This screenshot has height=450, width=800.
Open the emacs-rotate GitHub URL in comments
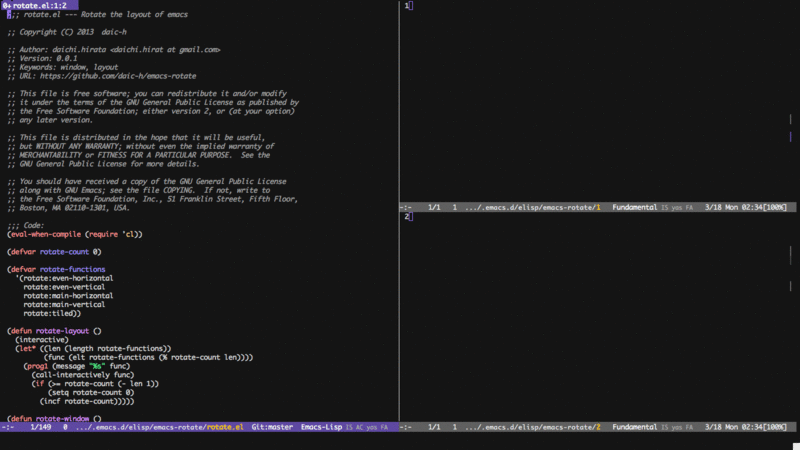(x=118, y=76)
